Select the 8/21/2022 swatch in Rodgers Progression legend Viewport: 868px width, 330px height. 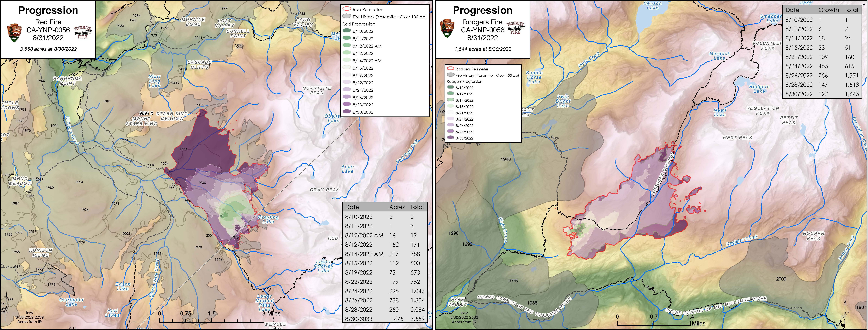click(450, 113)
